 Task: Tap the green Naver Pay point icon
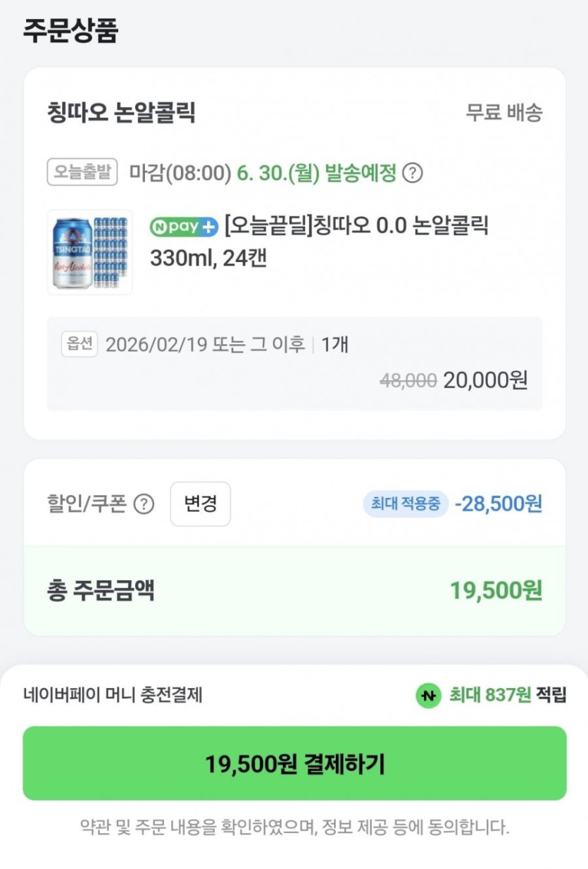(x=428, y=695)
